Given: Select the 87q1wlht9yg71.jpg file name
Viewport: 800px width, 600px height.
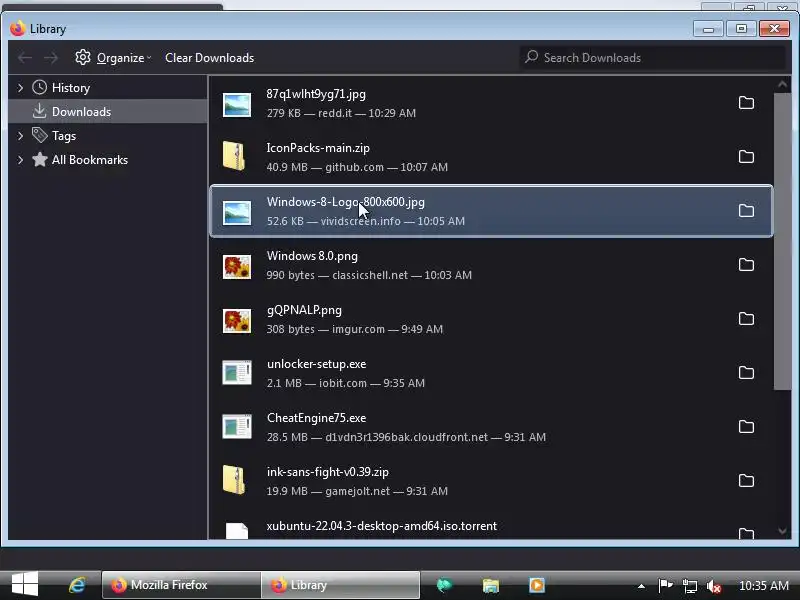Looking at the screenshot, I should [x=316, y=94].
